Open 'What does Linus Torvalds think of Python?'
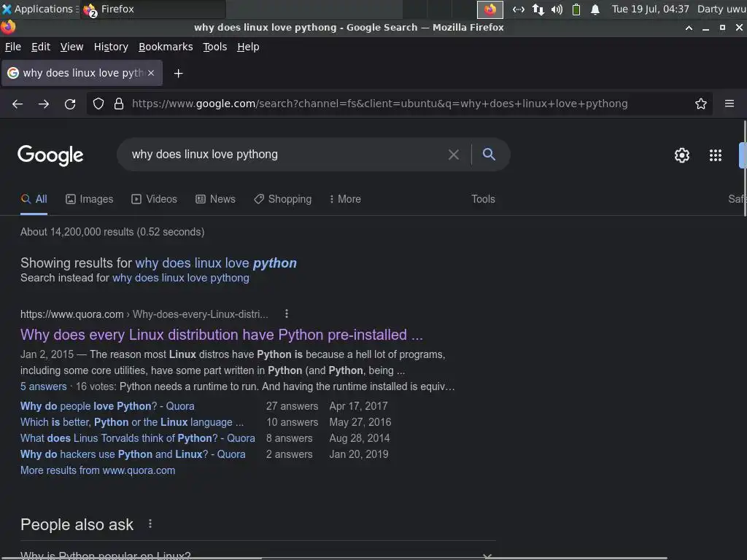The width and height of the screenshot is (747, 560). click(x=138, y=438)
